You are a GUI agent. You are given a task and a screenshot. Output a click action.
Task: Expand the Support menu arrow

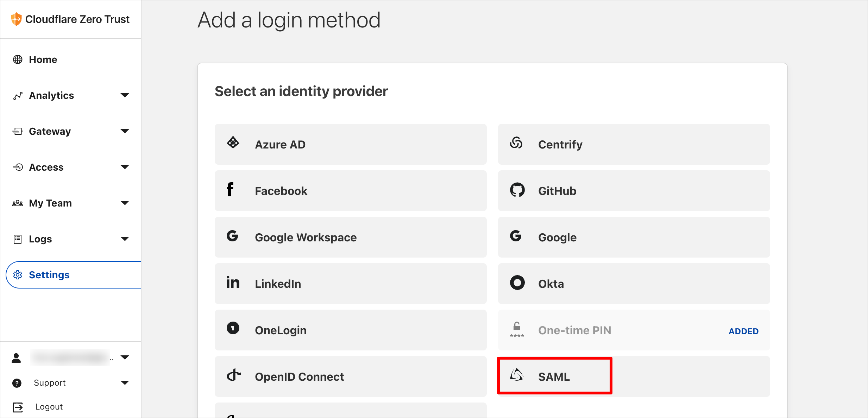click(x=125, y=383)
